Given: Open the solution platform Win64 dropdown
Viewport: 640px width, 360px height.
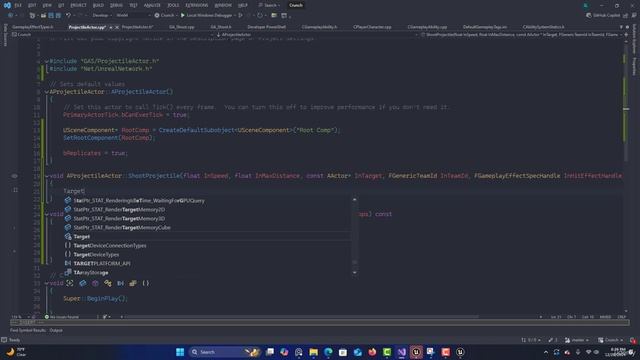Looking at the screenshot, I should click(x=133, y=15).
